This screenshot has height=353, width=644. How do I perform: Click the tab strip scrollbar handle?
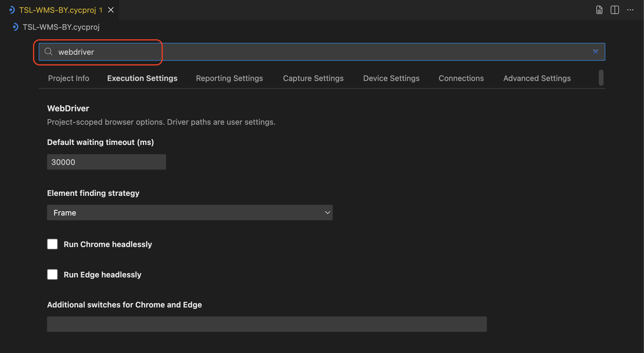(601, 78)
